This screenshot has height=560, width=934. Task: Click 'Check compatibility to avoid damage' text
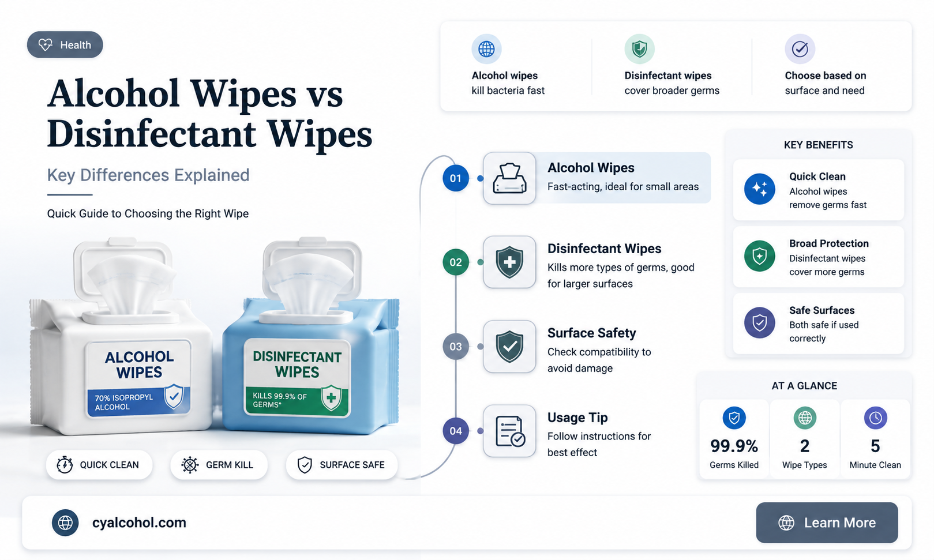coord(599,360)
